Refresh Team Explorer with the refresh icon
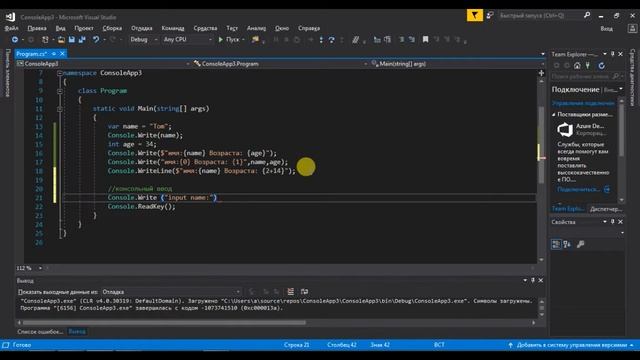This screenshot has width=640, height=360. [x=601, y=66]
